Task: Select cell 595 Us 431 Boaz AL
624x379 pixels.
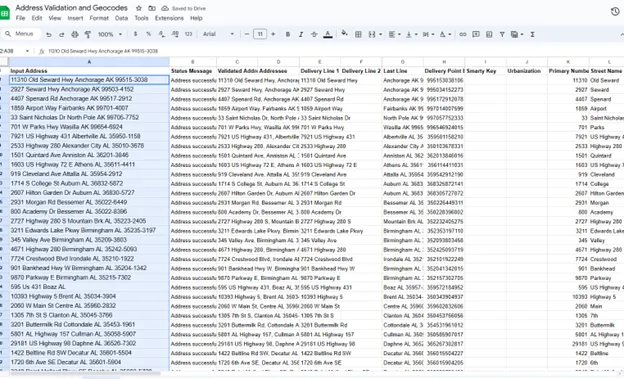Action: pyautogui.click(x=89, y=287)
